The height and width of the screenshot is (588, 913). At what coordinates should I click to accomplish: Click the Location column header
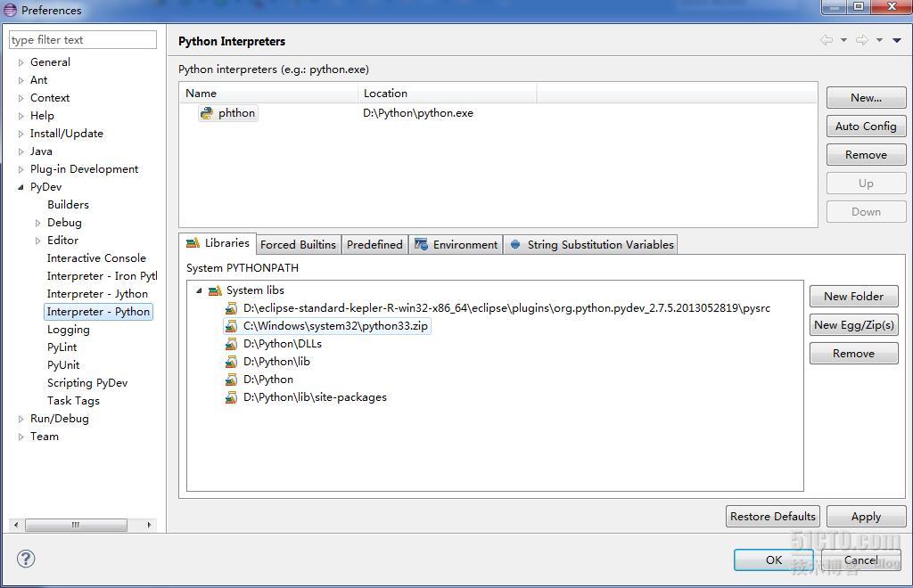[x=448, y=93]
